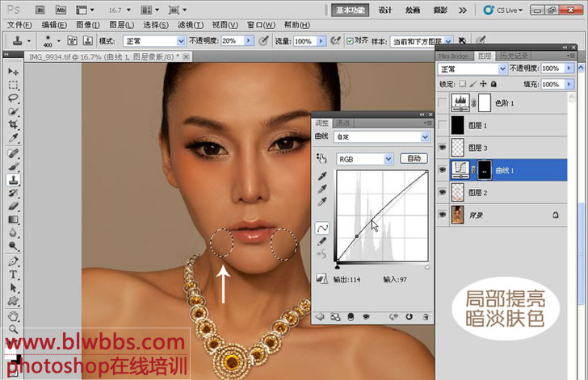
Task: Open layer fill slider arrow
Action: (569, 85)
